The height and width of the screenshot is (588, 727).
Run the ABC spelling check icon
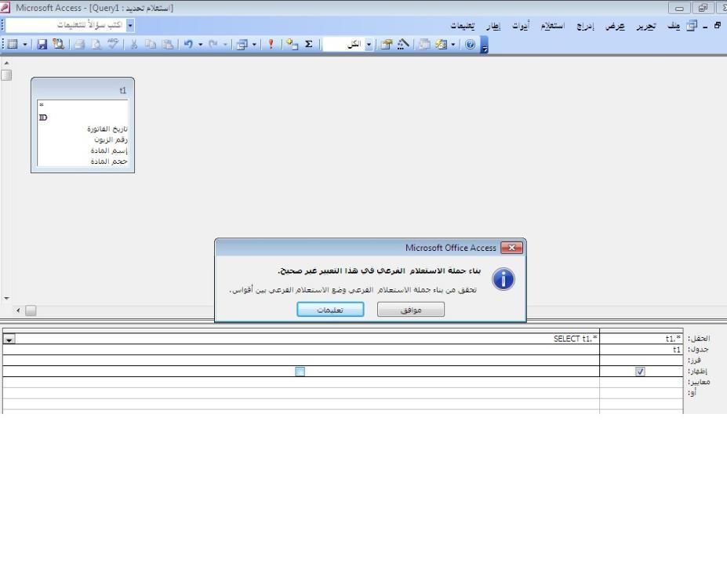tap(113, 44)
